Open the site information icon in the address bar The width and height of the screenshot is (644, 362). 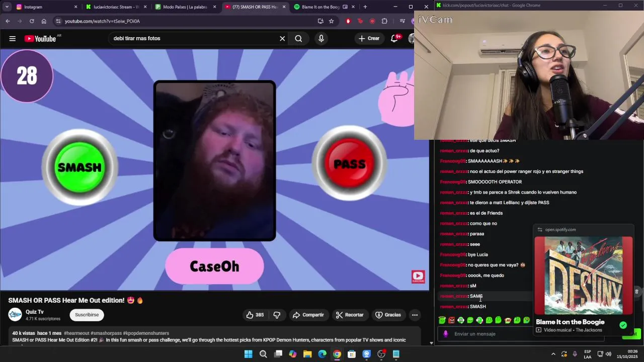point(58,21)
